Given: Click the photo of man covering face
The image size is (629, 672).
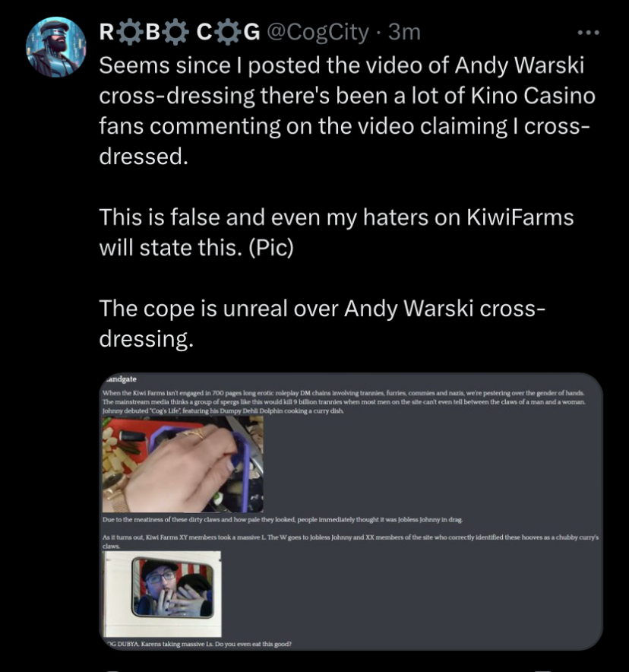Looking at the screenshot, I should (x=163, y=594).
